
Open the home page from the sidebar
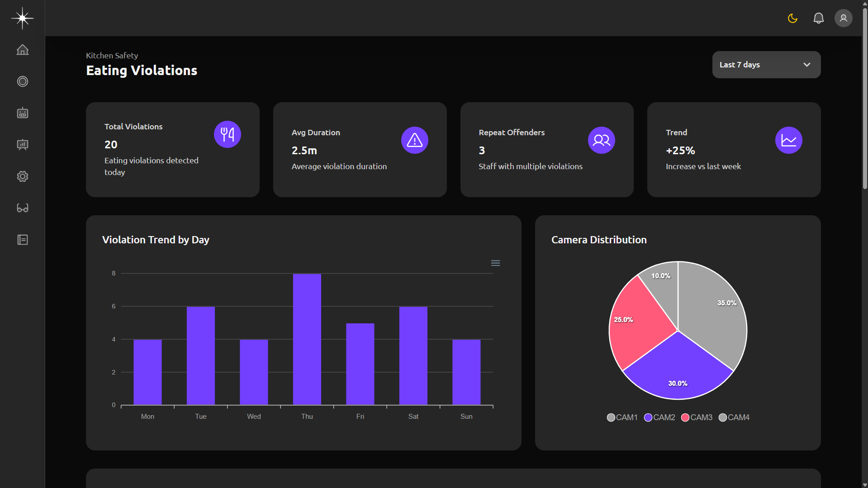pos(22,50)
